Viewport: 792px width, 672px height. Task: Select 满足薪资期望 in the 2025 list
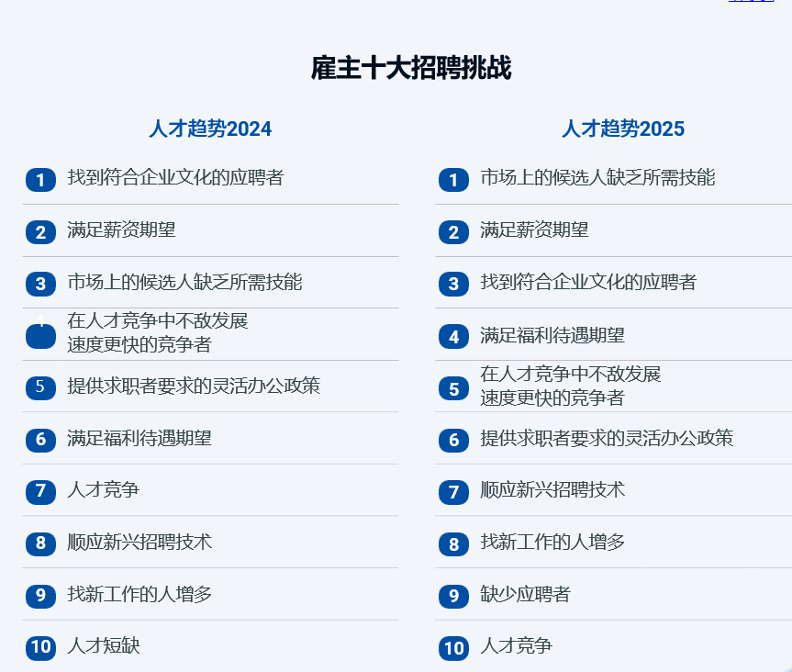(534, 230)
